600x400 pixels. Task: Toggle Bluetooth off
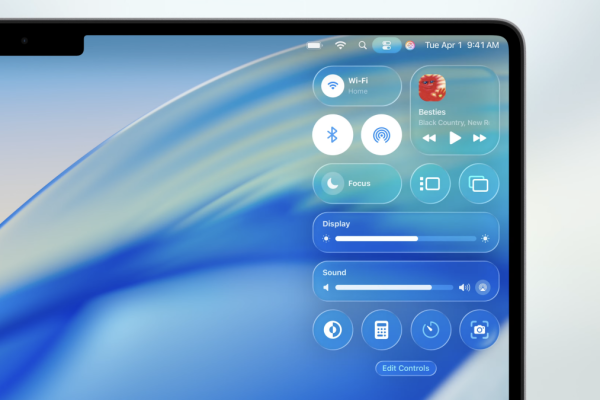[333, 135]
